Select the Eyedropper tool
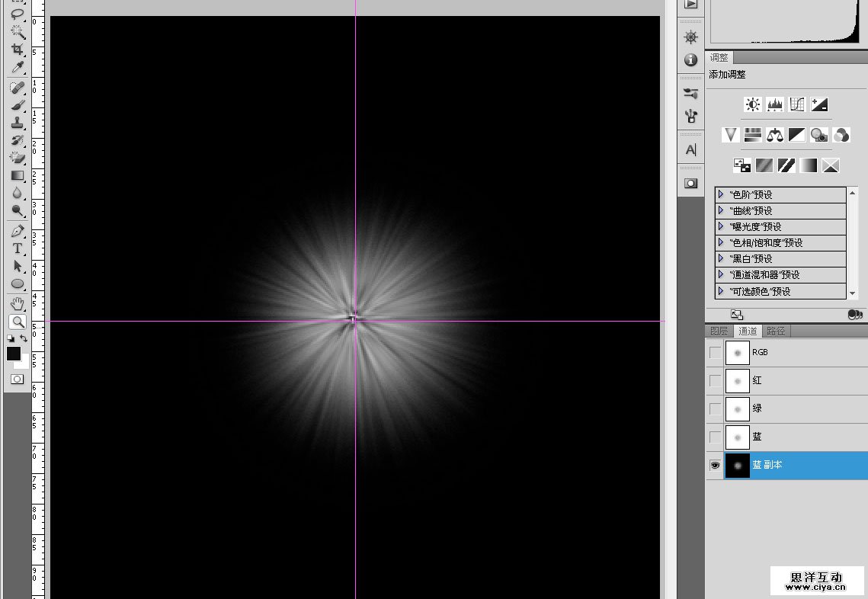Viewport: 868px width, 599px height. 17,69
